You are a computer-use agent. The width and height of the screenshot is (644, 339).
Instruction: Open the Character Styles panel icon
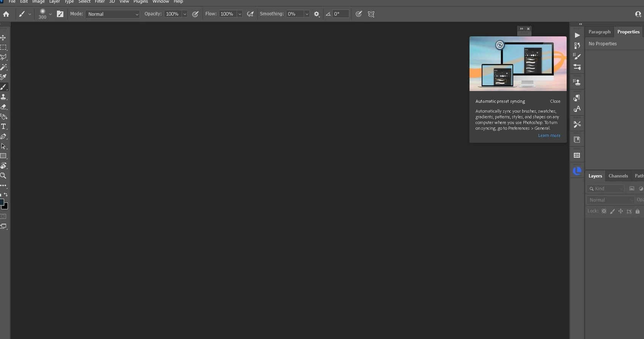tap(577, 109)
